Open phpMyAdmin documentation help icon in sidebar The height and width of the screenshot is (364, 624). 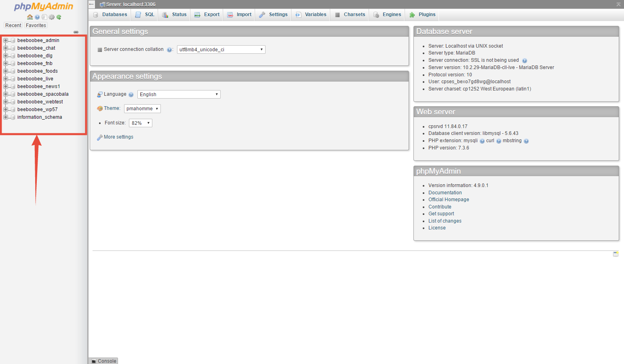point(37,17)
